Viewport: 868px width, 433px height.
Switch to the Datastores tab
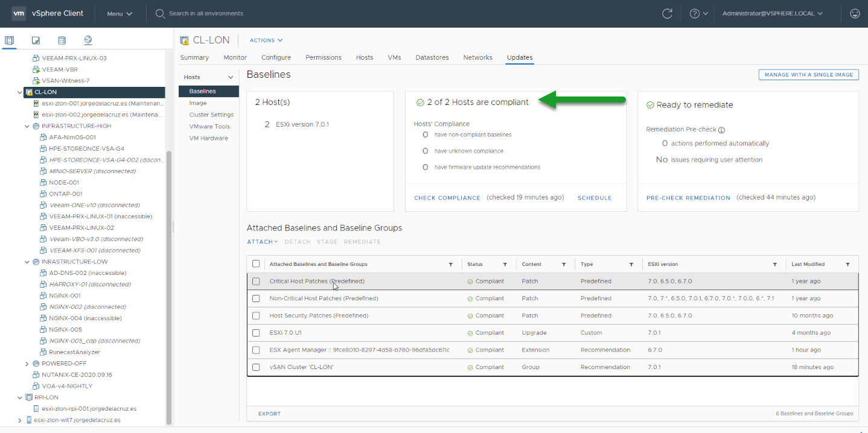pyautogui.click(x=432, y=57)
